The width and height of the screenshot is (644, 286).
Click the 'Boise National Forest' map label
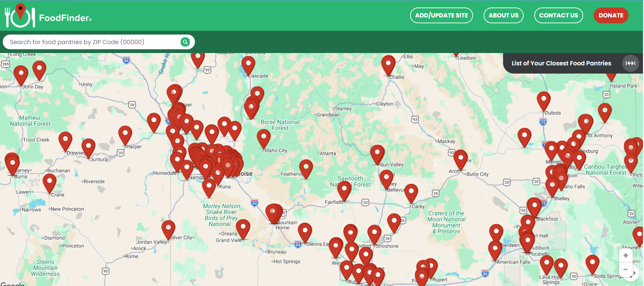click(280, 125)
